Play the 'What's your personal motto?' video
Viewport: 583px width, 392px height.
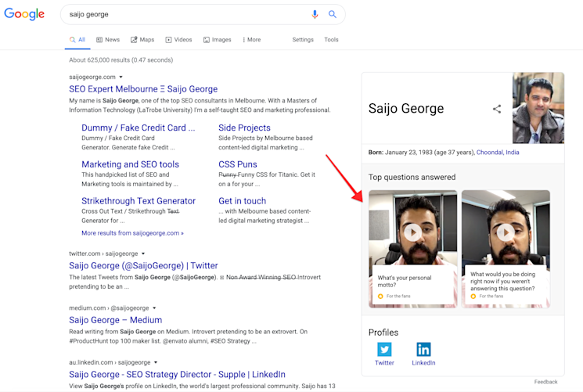tap(412, 233)
